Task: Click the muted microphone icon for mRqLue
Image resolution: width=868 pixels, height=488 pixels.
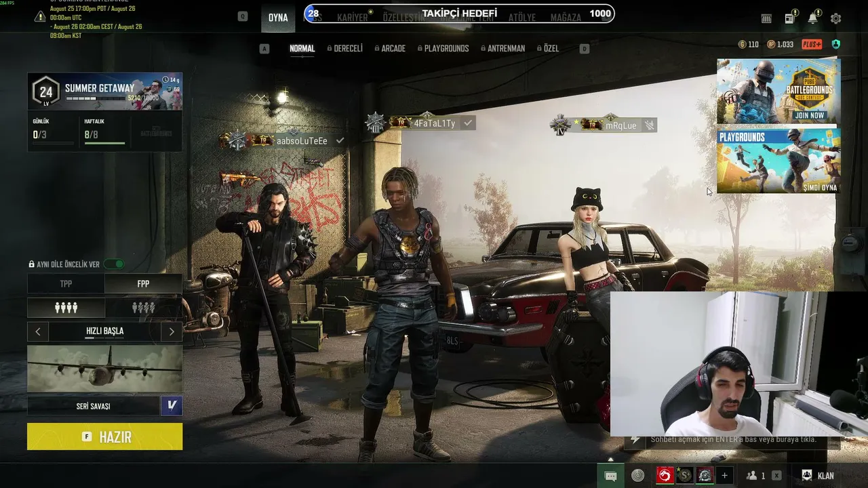Action: click(649, 125)
